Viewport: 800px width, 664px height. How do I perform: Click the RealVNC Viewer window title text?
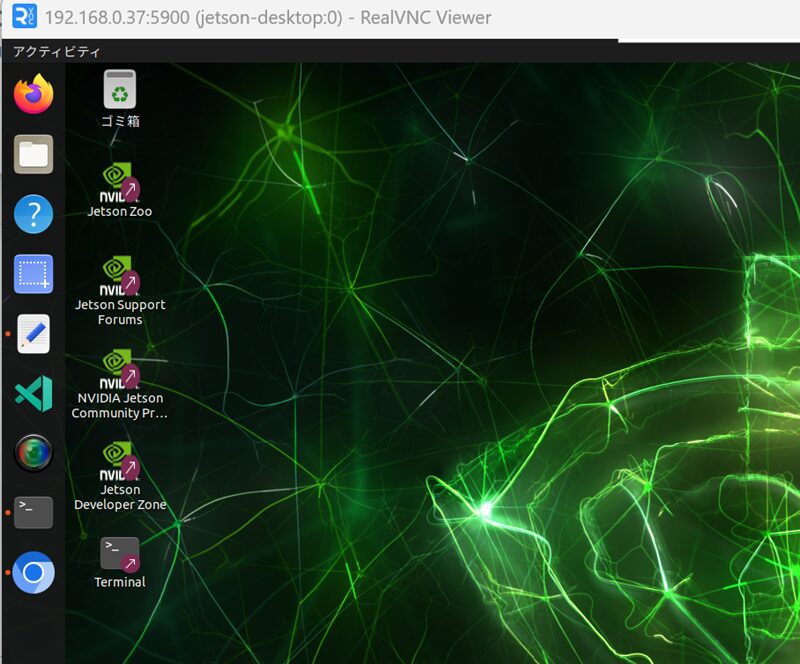click(x=268, y=18)
